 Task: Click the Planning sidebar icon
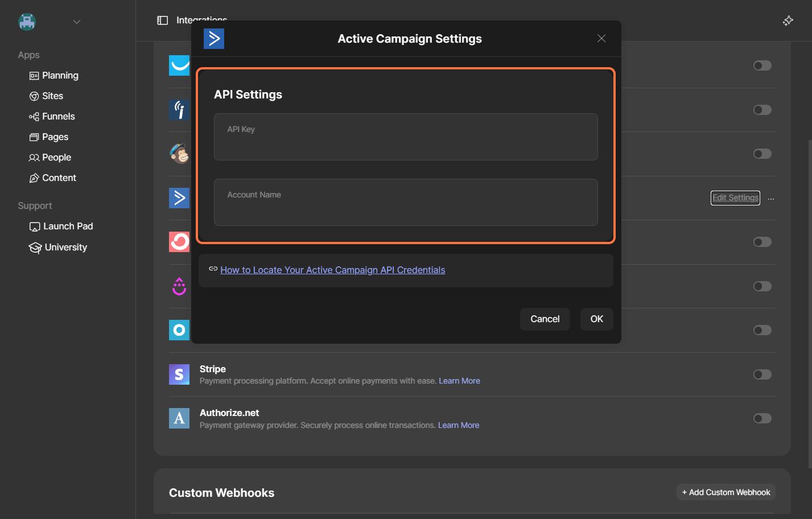(x=34, y=76)
